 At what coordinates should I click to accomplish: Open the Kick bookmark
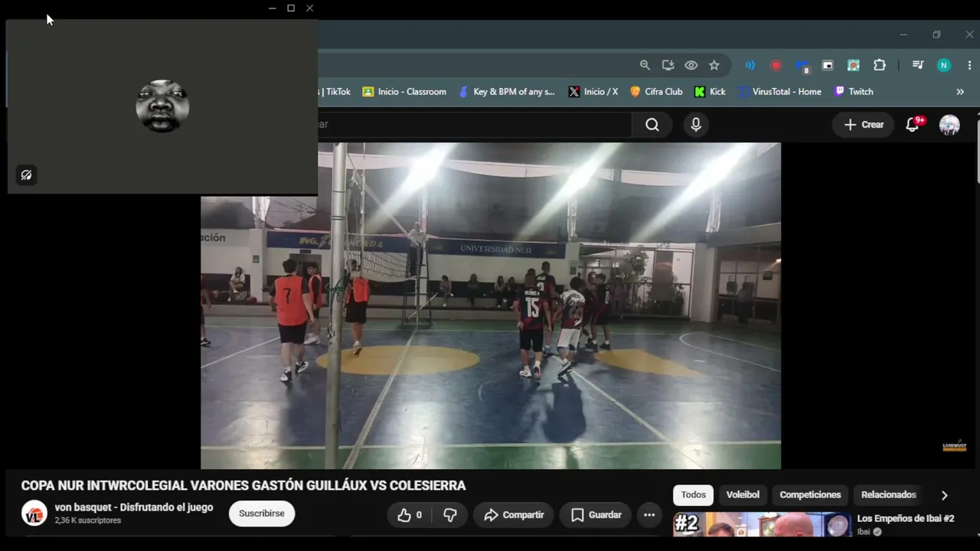click(x=710, y=92)
